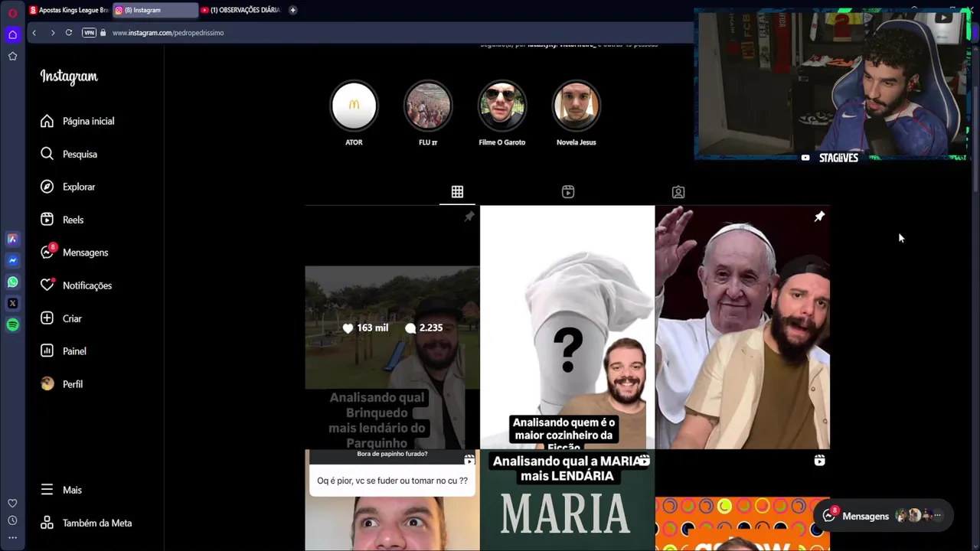Image resolution: width=980 pixels, height=551 pixels.
Task: Switch to the Instagram browser tab
Action: (155, 10)
